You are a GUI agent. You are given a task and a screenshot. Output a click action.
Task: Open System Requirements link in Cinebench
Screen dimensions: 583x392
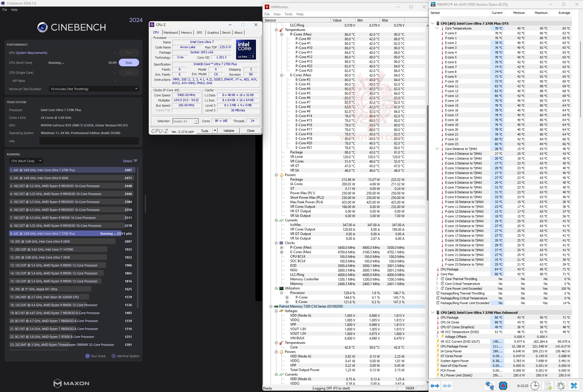(31, 53)
